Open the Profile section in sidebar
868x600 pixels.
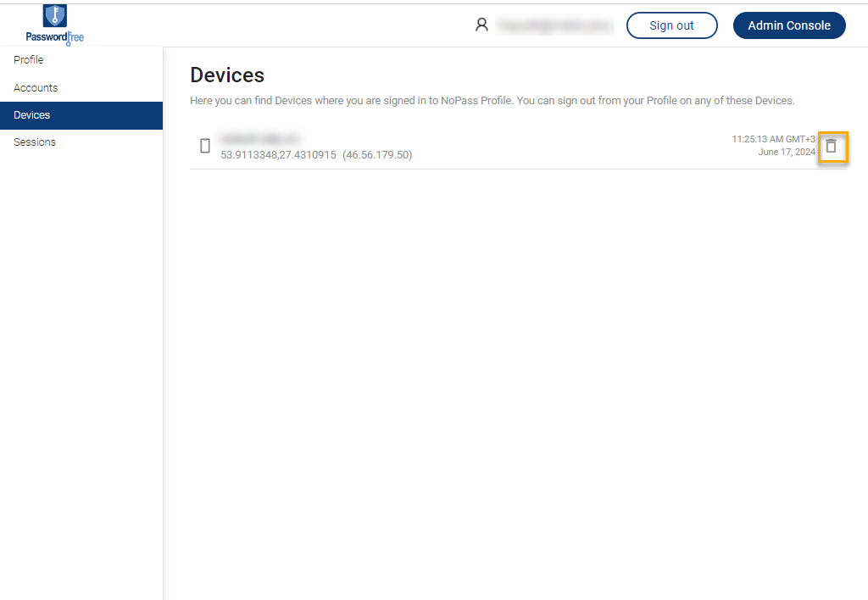[x=29, y=60]
